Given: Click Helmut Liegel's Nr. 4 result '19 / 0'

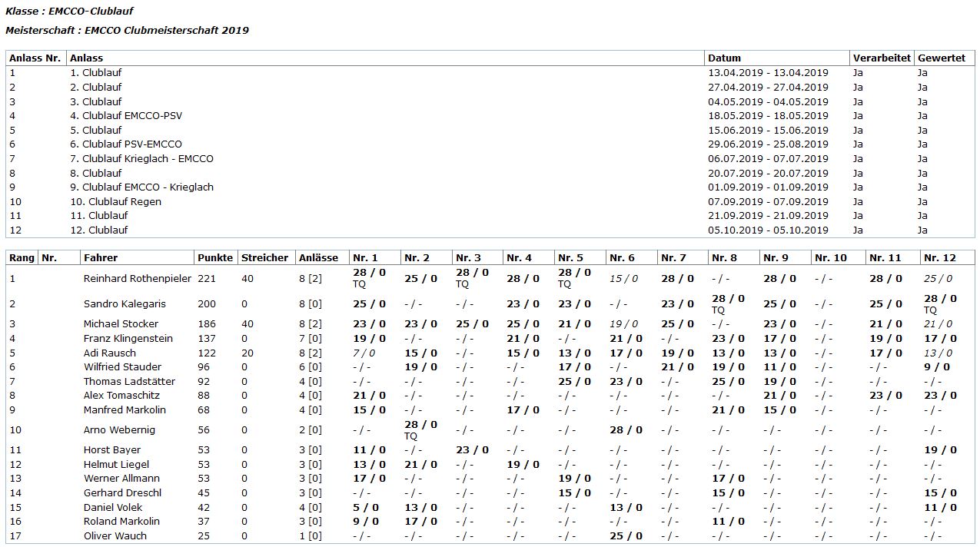Looking at the screenshot, I should coord(523,465).
